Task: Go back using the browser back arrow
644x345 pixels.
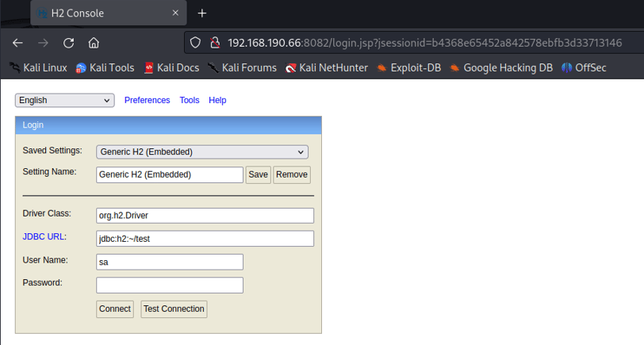Action: tap(17, 43)
